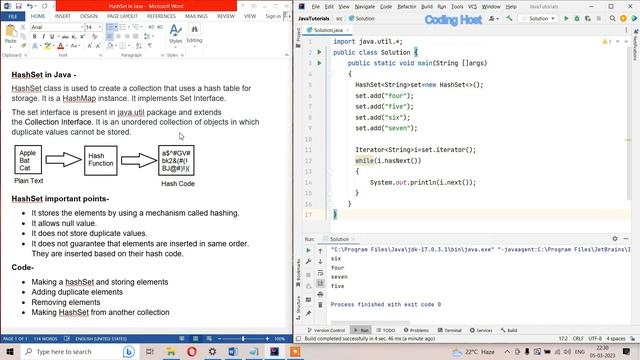Open the TODO tool window

click(x=386, y=330)
